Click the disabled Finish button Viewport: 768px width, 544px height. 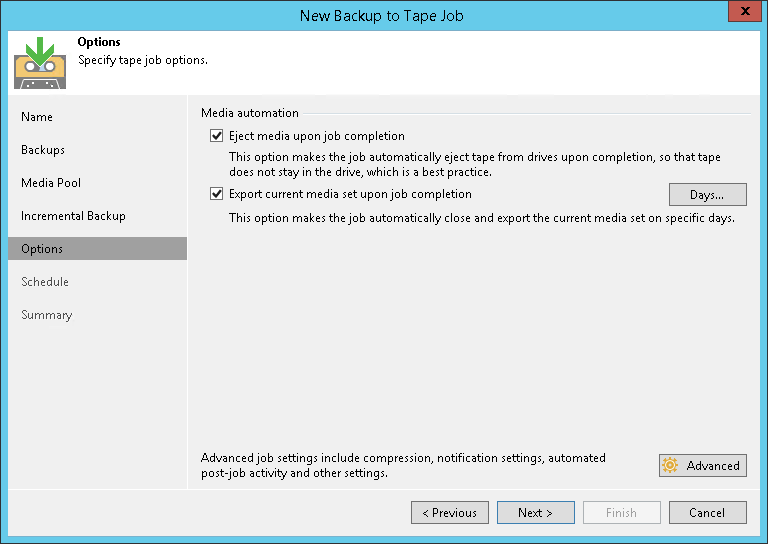621,513
